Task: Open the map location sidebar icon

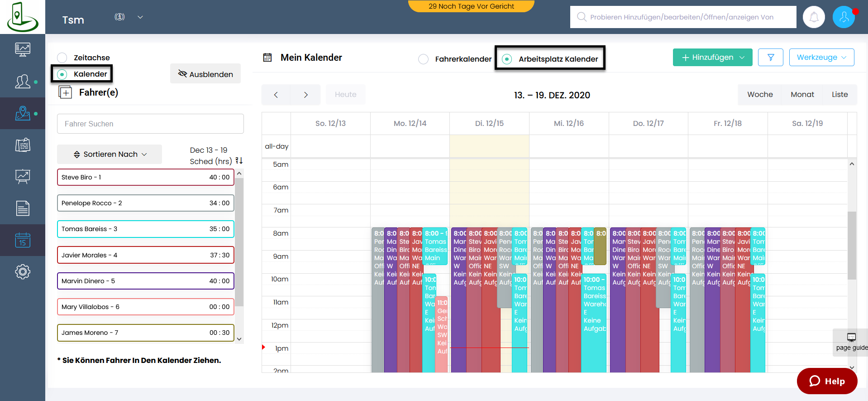Action: pos(23,113)
